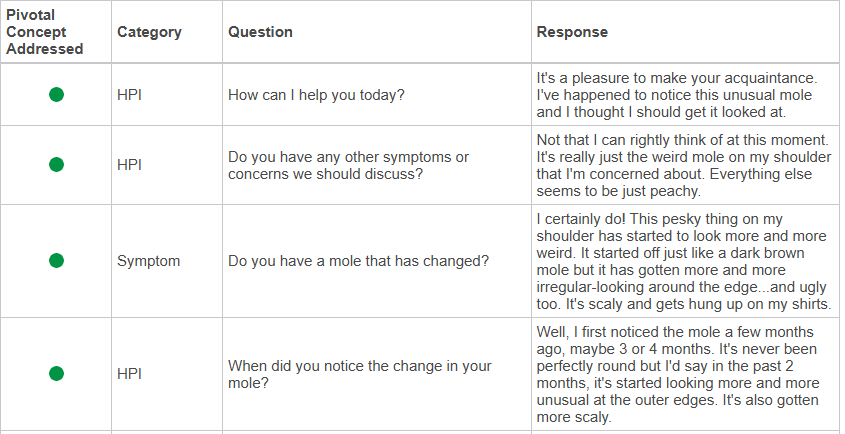
Task: Click the green dot in the first row
Action: coord(56,95)
